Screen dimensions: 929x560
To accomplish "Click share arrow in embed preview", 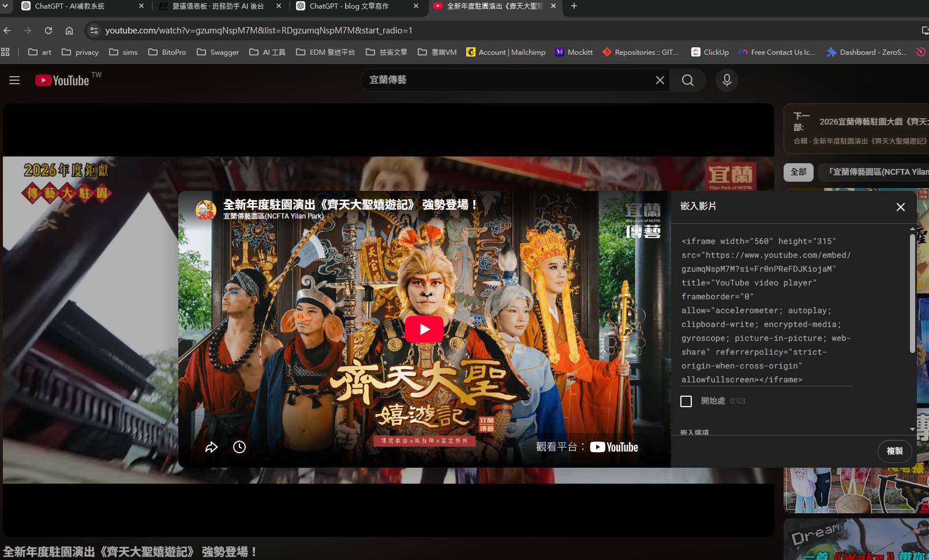I will (212, 447).
